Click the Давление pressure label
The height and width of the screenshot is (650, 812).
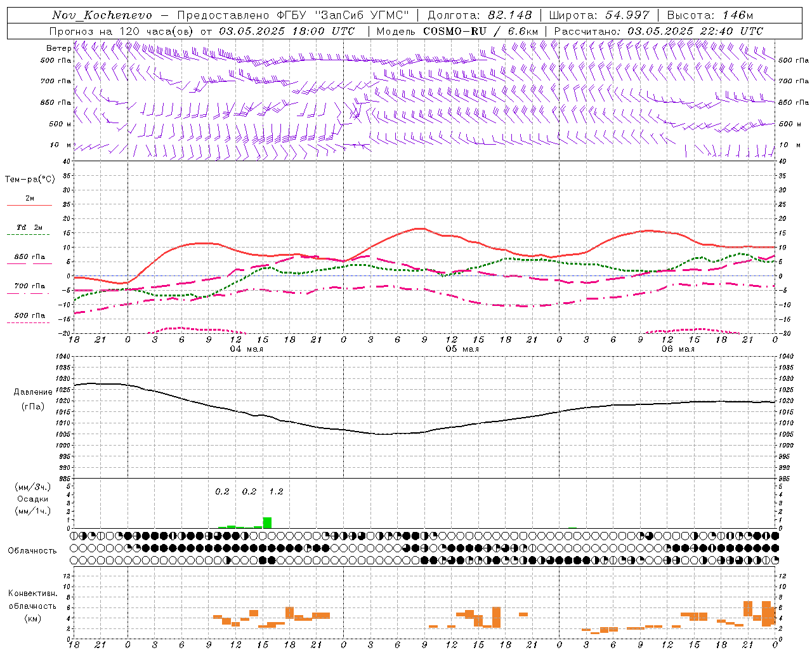[x=32, y=392]
